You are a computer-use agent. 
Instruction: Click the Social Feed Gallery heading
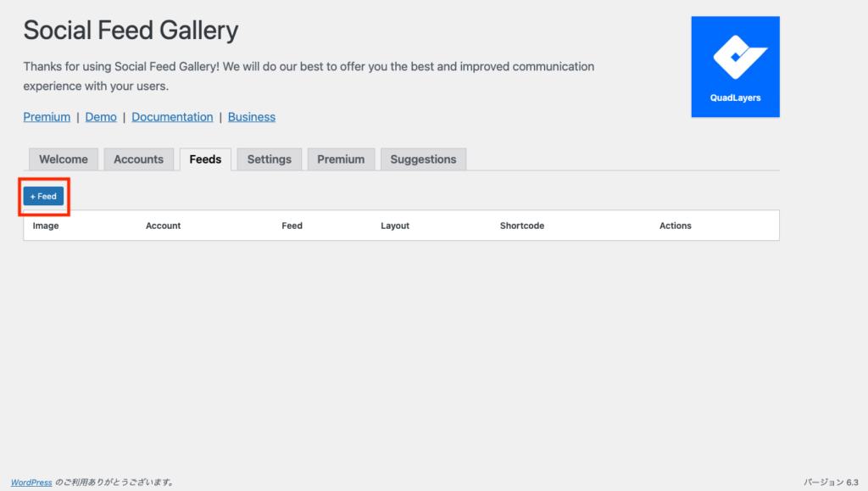coord(131,31)
